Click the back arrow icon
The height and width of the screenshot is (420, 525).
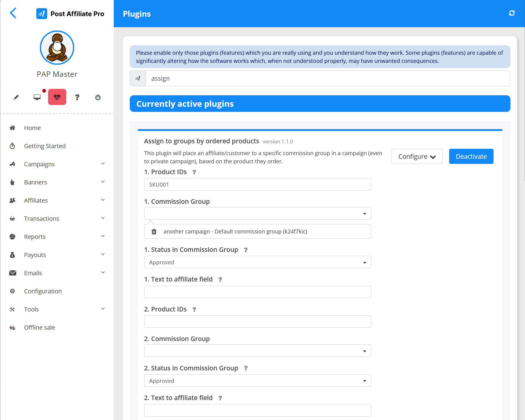pos(13,13)
